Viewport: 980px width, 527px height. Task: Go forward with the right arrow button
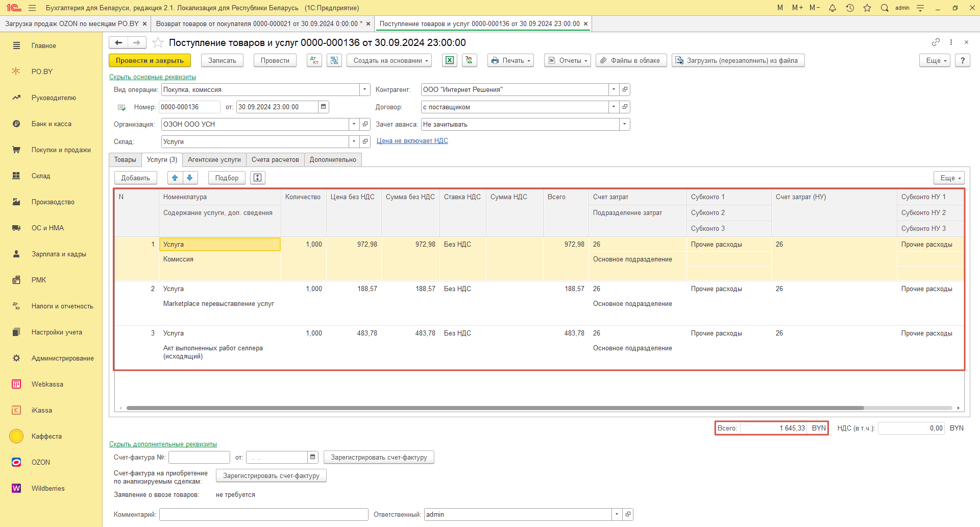coord(137,42)
